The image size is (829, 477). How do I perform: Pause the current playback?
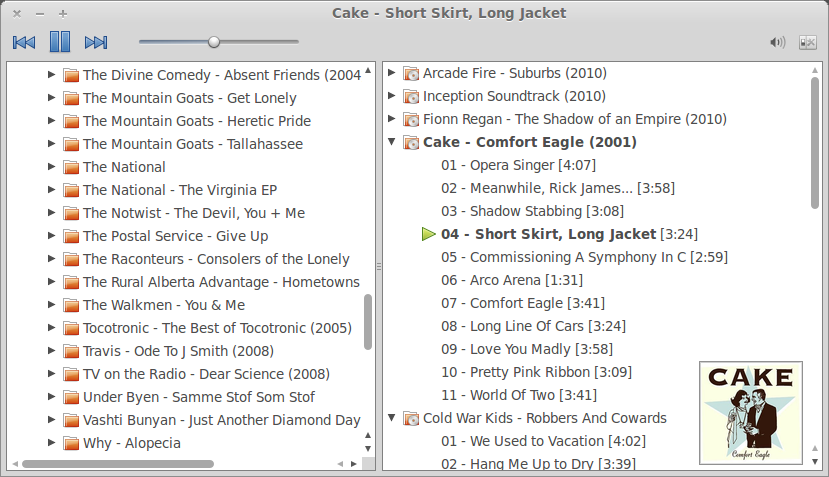click(60, 42)
